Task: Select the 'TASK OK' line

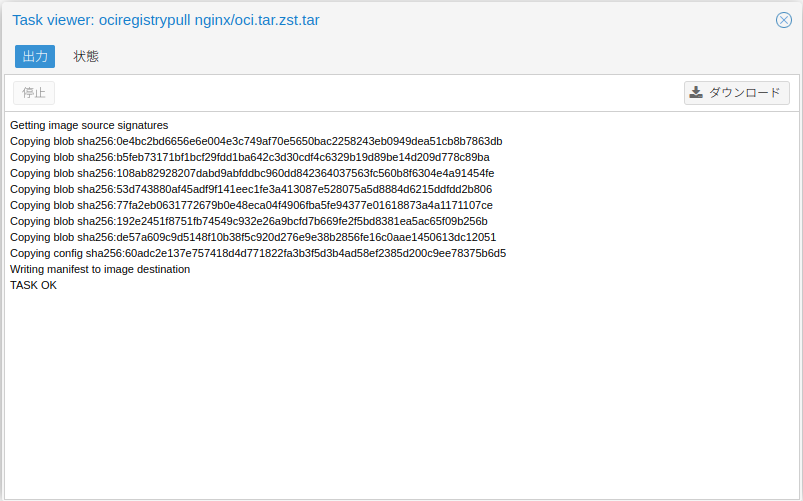Action: pos(33,285)
